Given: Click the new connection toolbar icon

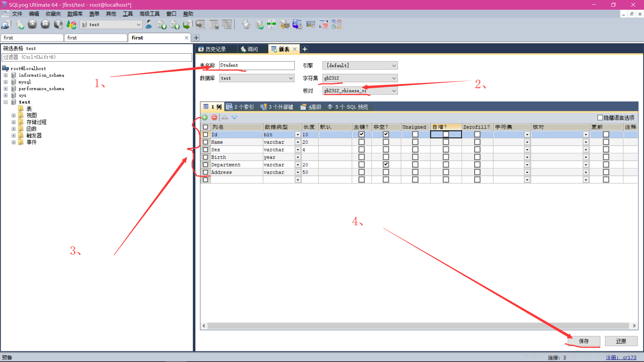Looking at the screenshot, I should tap(6, 24).
